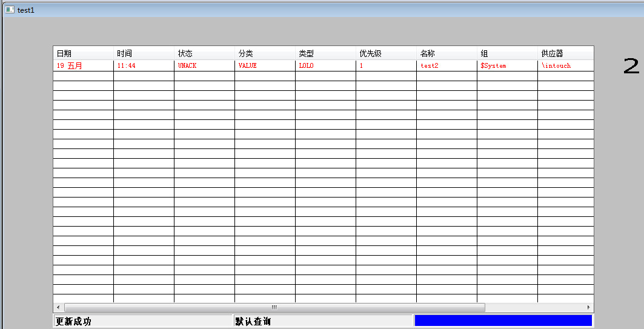Click the 组 column header
Viewport: 644px width, 329px height.
click(507, 53)
